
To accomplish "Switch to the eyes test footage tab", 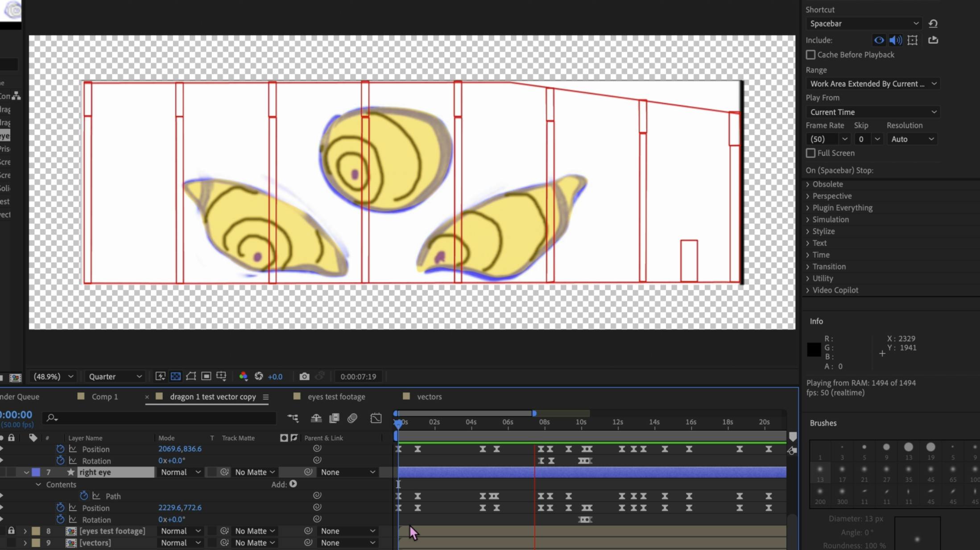I will (x=336, y=397).
